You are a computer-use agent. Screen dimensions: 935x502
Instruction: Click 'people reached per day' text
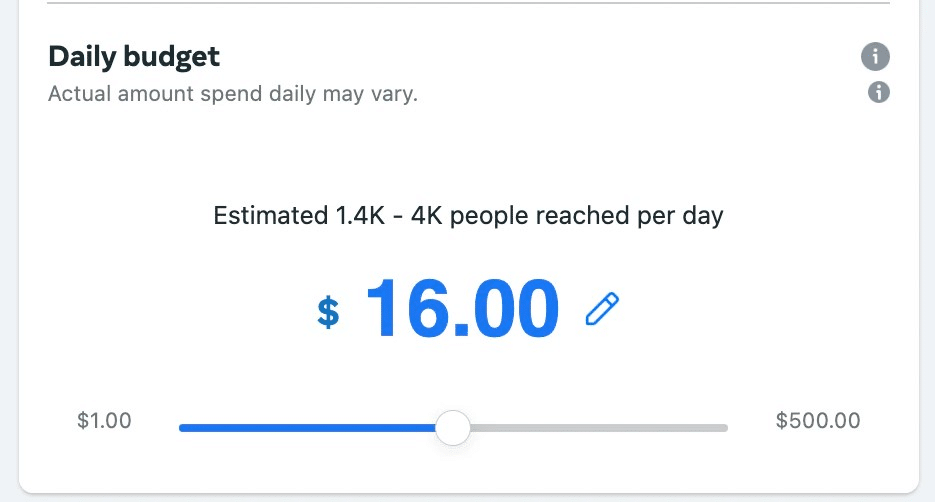[586, 216]
